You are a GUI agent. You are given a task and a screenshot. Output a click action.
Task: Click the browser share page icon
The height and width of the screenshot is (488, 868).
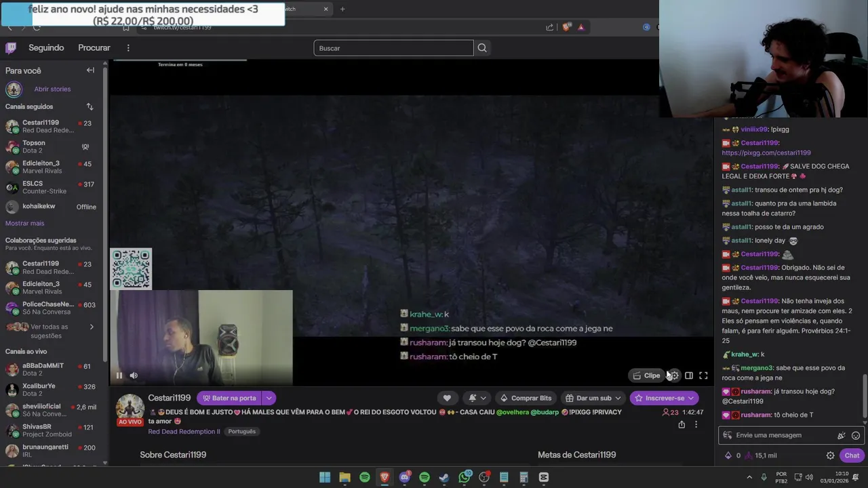[x=549, y=27]
